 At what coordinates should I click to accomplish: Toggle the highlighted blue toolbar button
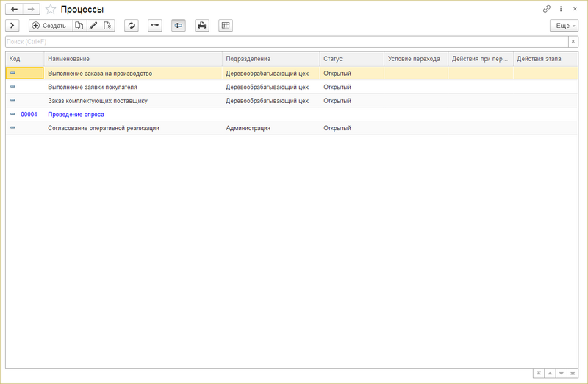click(x=179, y=26)
